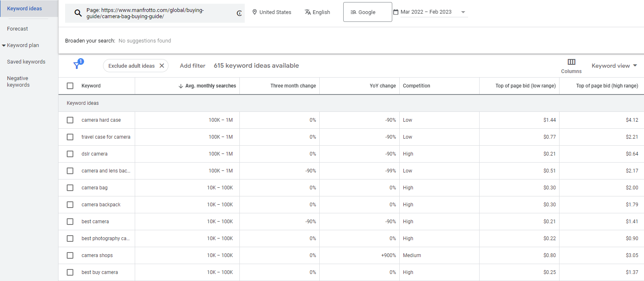Click the "+900%" YoY change value

point(389,255)
